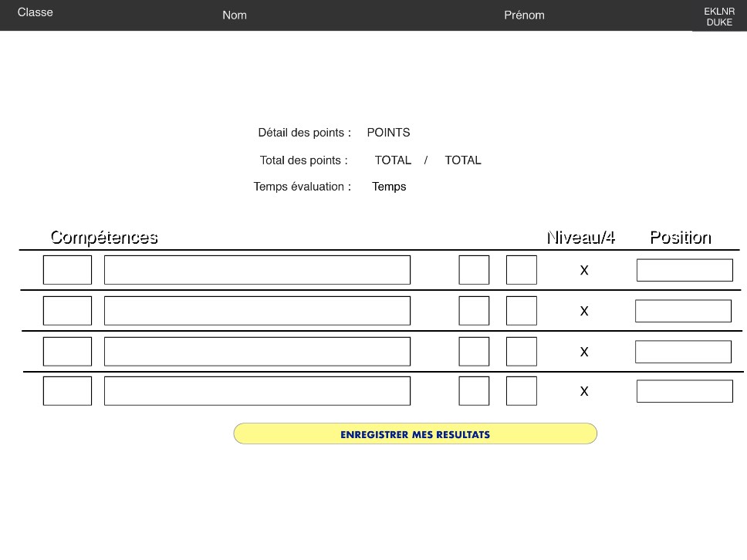
Task: Click the POINTS value text
Action: point(388,133)
